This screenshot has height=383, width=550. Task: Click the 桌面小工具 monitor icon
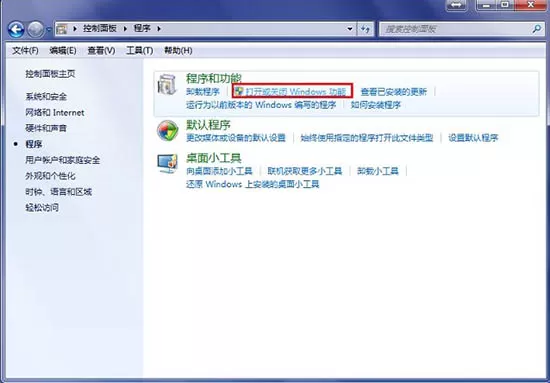167,163
